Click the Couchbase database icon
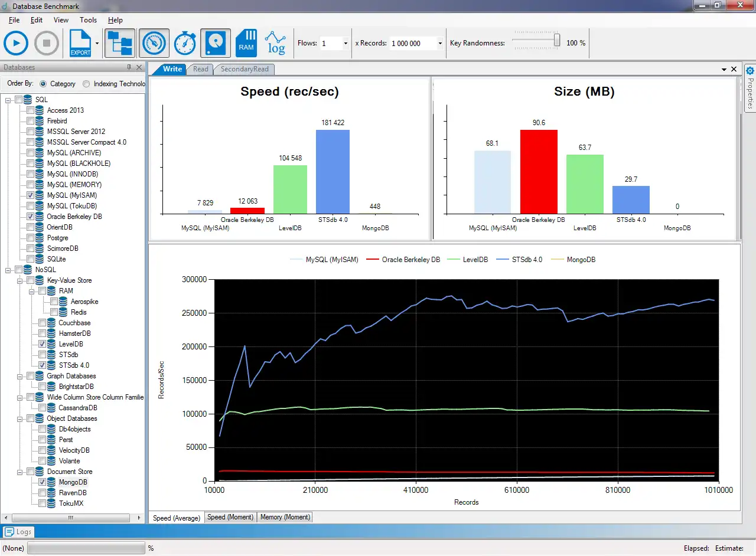Viewport: 756px width, 556px height. [x=51, y=323]
